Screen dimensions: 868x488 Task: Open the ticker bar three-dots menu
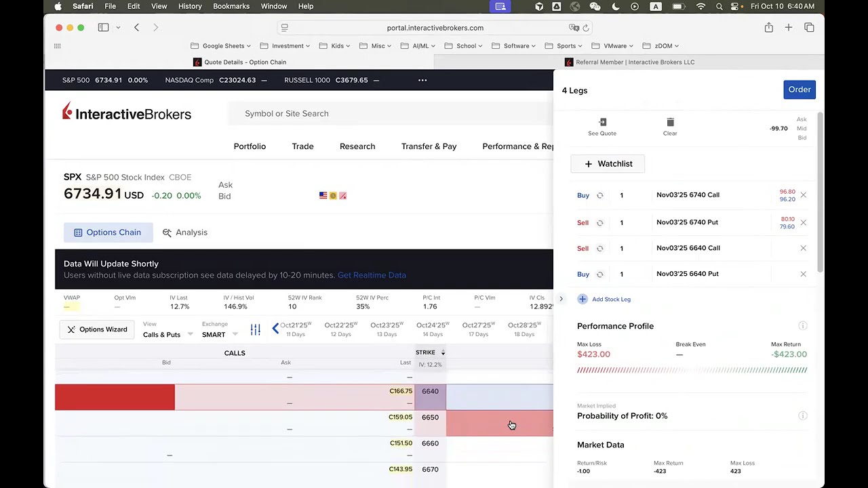[422, 80]
